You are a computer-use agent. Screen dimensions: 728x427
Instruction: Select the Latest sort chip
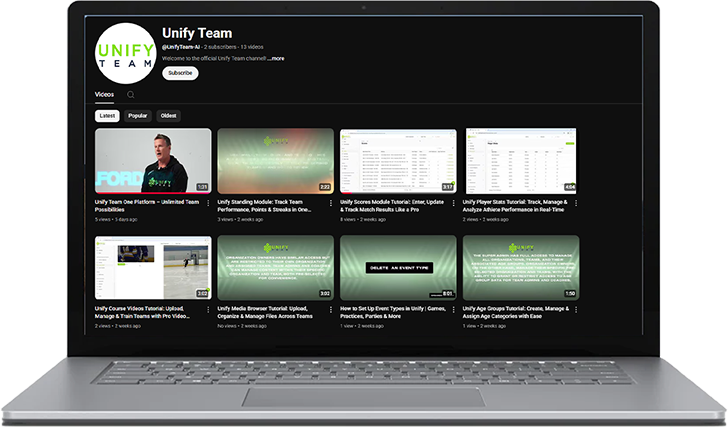tap(107, 116)
